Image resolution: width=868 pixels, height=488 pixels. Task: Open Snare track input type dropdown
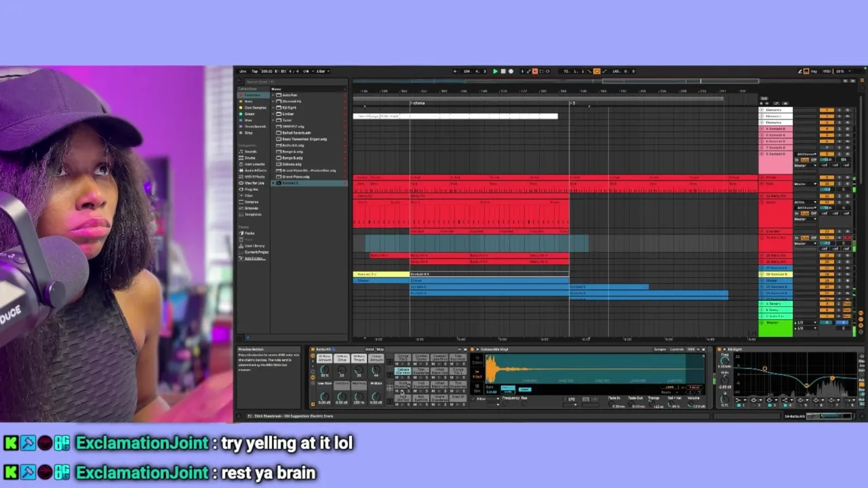click(806, 202)
